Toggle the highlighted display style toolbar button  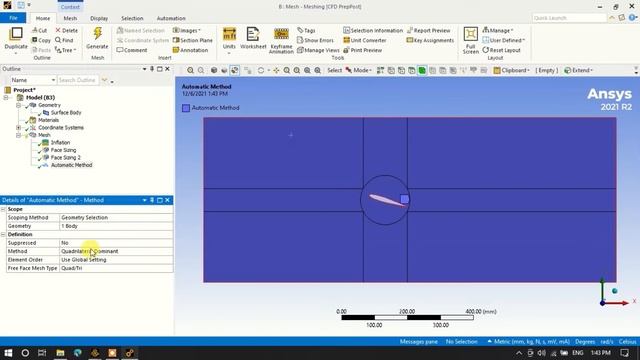234,70
